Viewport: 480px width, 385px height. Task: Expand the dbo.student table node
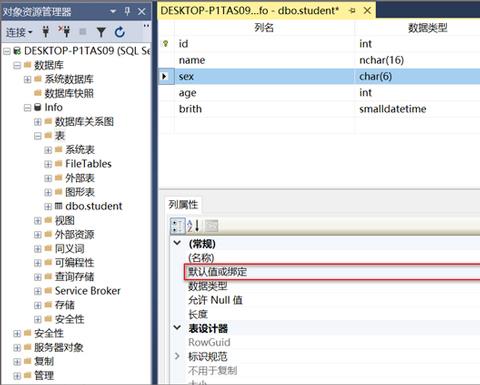(x=48, y=206)
